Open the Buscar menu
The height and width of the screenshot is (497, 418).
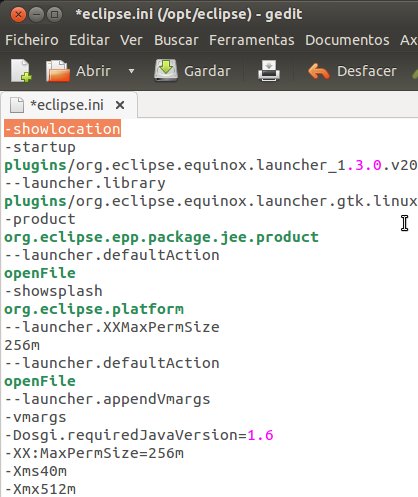[x=176, y=40]
